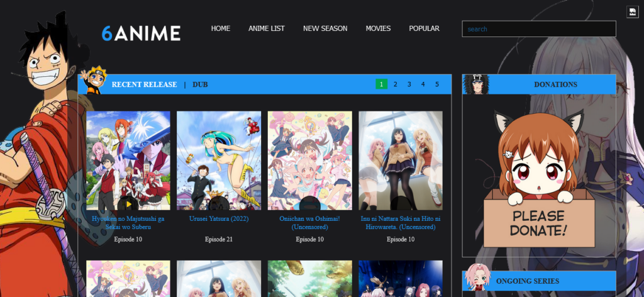Open the POPULAR menu link
The width and height of the screenshot is (644, 297).
424,28
